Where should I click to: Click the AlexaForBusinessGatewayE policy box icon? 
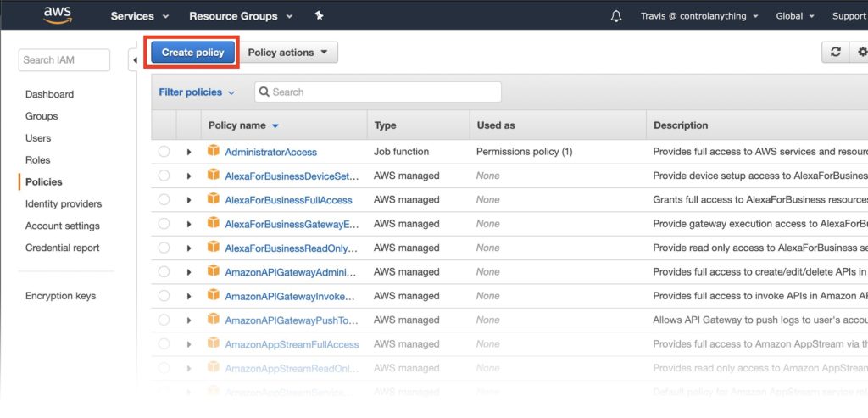(x=213, y=223)
